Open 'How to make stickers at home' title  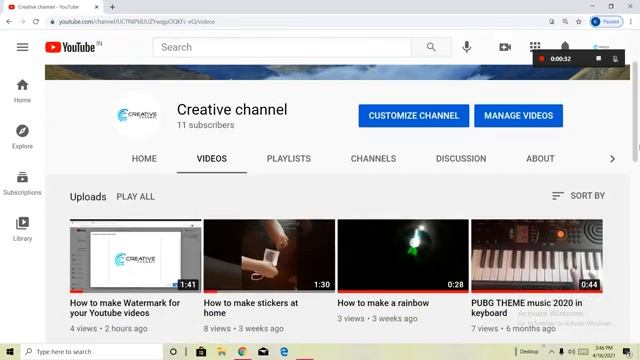251,308
